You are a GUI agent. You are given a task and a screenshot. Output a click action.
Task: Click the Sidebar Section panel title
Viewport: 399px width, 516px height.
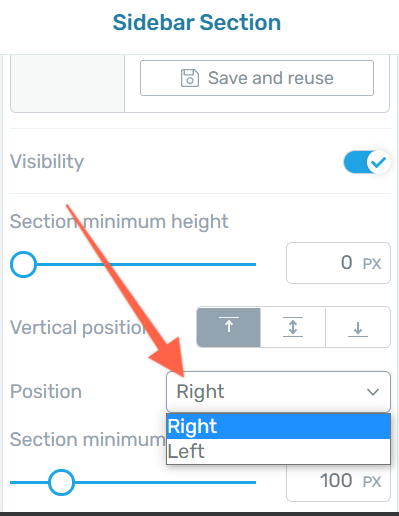(197, 23)
